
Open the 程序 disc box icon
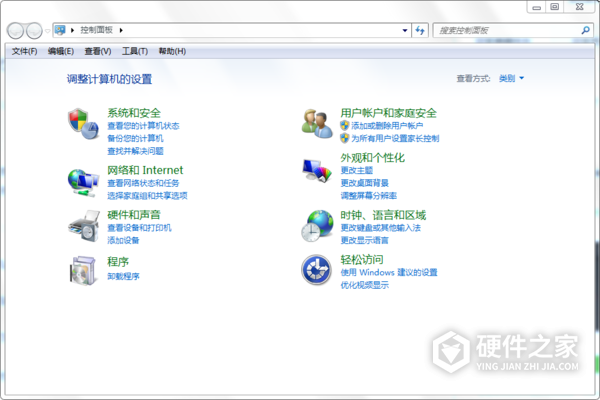[x=83, y=271]
